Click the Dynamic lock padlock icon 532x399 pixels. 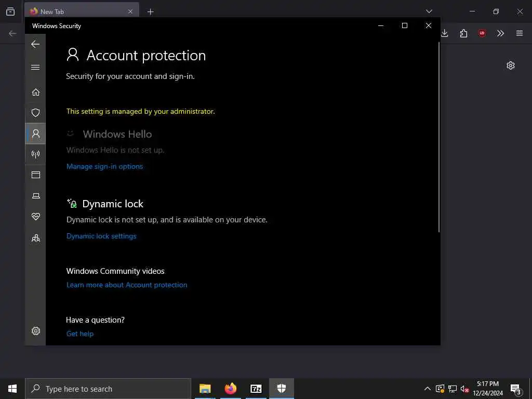72,203
